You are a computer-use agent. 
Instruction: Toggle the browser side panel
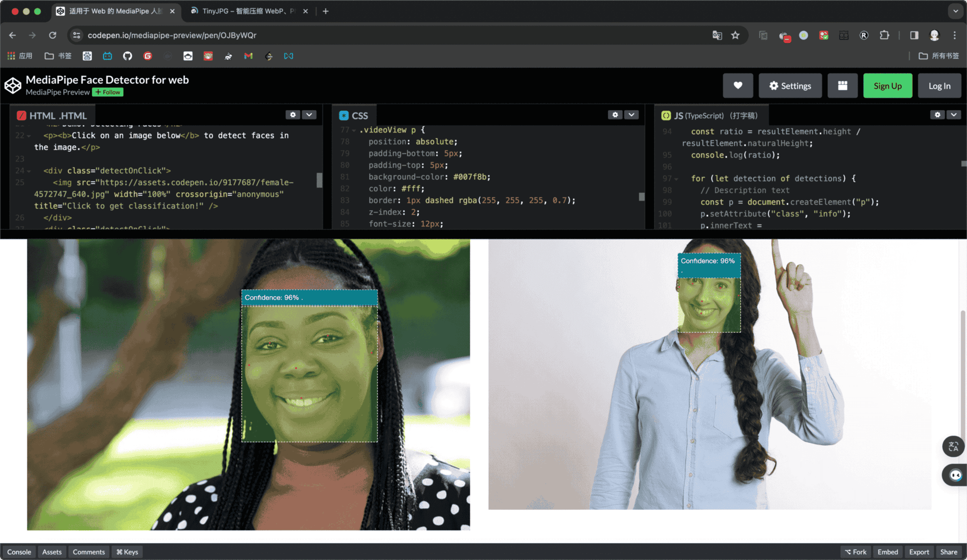[x=914, y=35]
